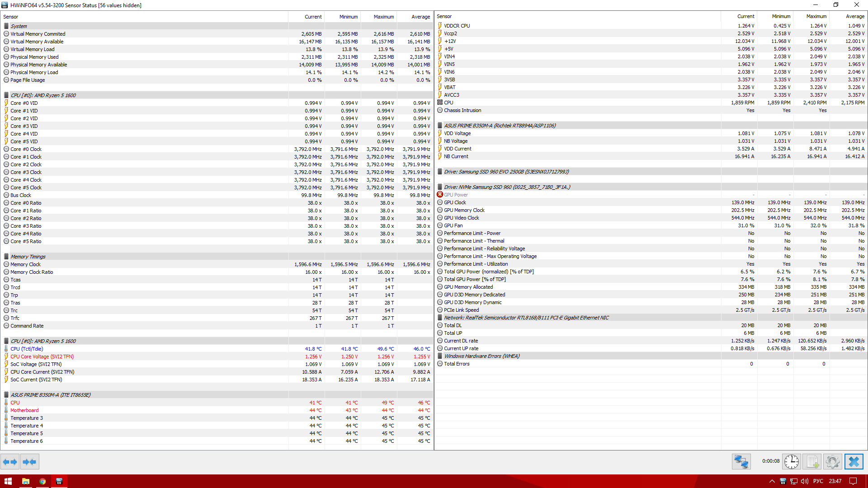Click the right Maximum column header
868x488 pixels.
[816, 16]
